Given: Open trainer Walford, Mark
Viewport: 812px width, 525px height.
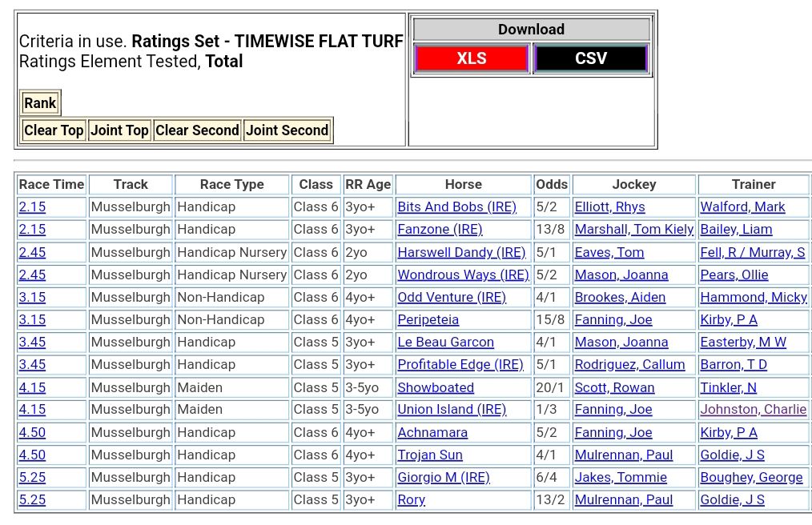Looking at the screenshot, I should click(742, 207).
